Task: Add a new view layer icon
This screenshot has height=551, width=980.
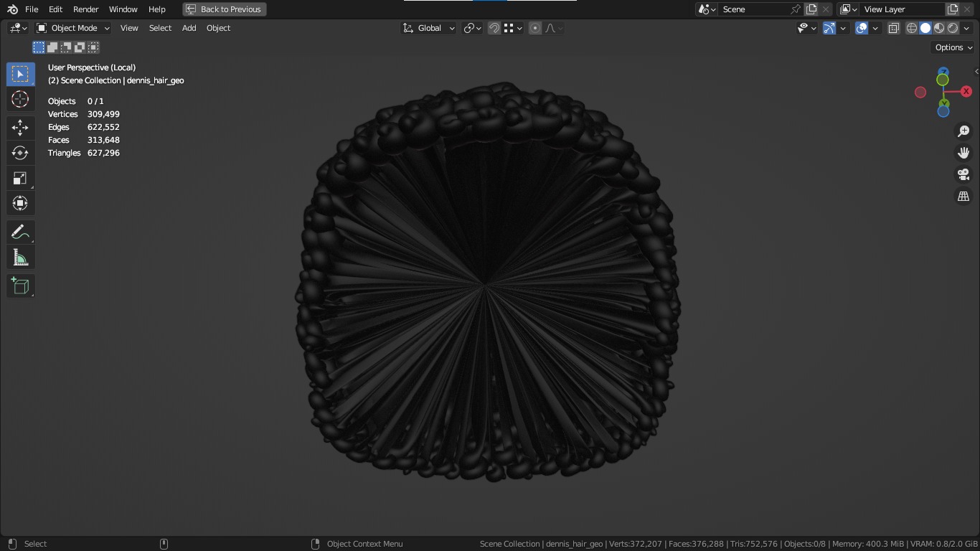Action: [953, 9]
